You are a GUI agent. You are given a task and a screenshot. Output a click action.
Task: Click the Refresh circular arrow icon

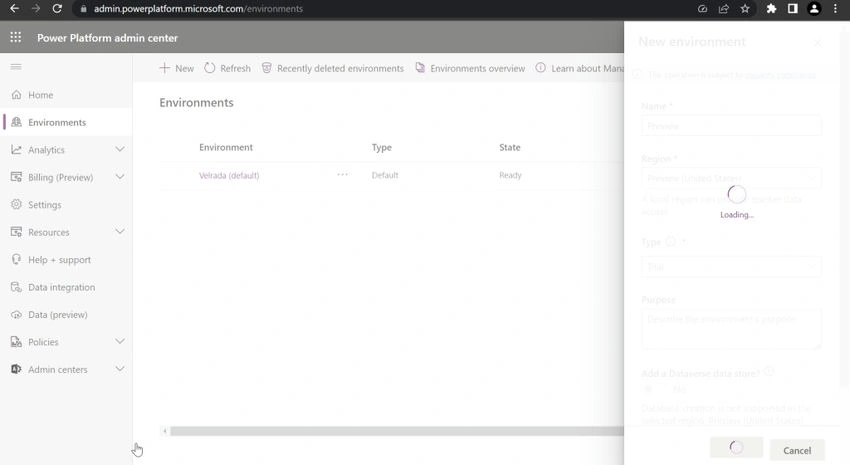tap(210, 68)
